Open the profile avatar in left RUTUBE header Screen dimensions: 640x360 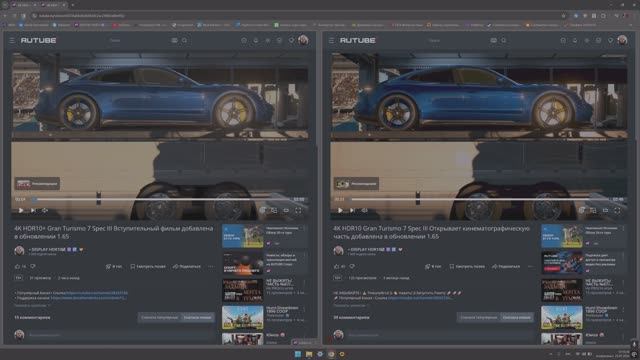click(x=303, y=40)
